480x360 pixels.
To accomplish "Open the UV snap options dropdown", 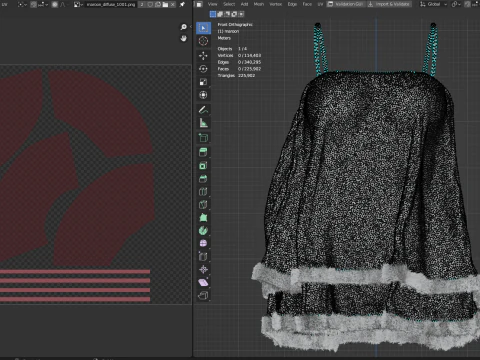I will [42, 4].
